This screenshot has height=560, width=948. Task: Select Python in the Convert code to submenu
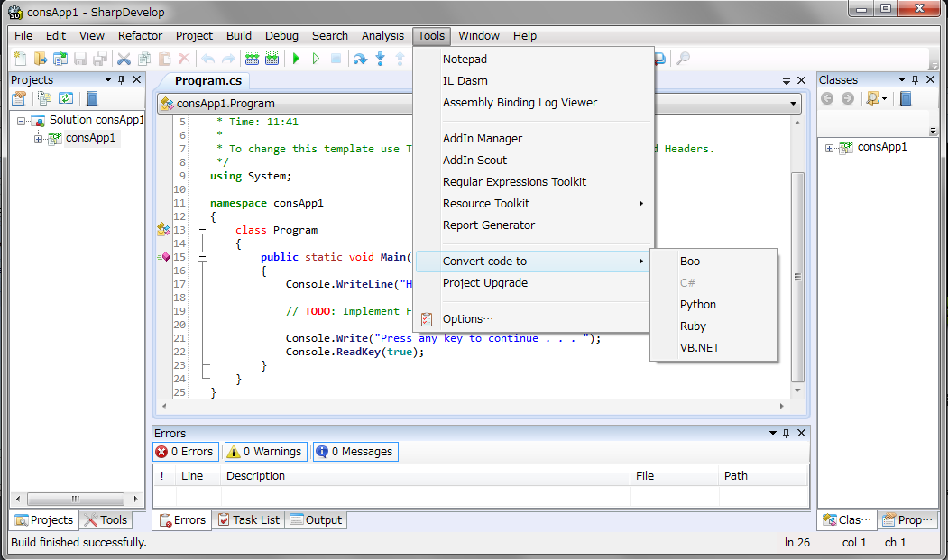coord(698,304)
